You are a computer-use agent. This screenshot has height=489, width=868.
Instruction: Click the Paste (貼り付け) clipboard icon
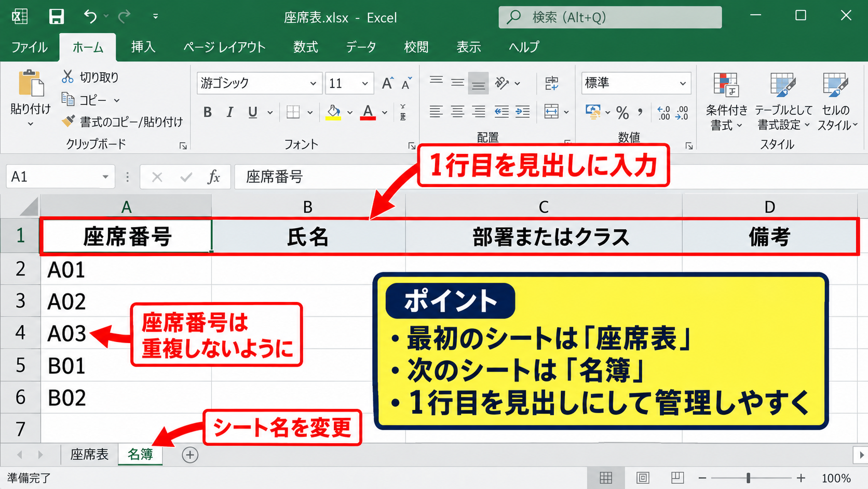[31, 83]
